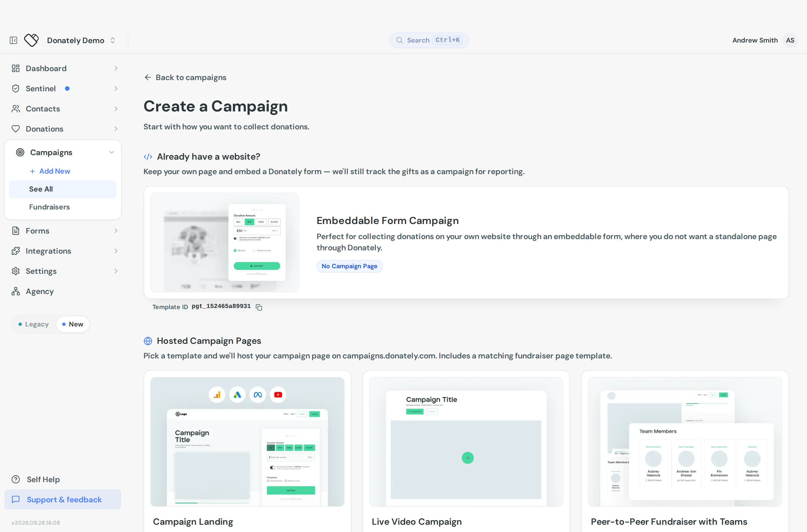Screen dimensions: 807x532
Task: Switch to Legacy interface
Action: tap(33, 324)
